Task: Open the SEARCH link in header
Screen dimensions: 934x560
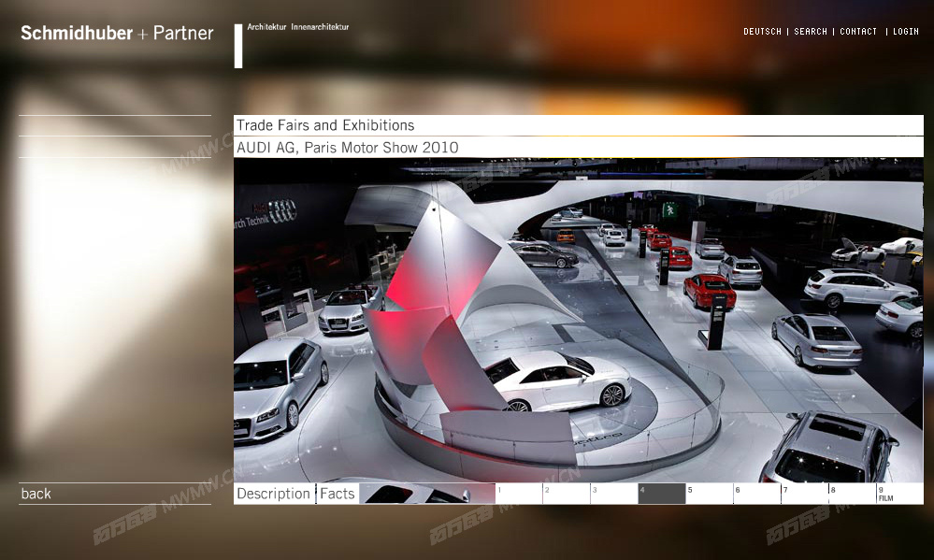Action: (810, 32)
